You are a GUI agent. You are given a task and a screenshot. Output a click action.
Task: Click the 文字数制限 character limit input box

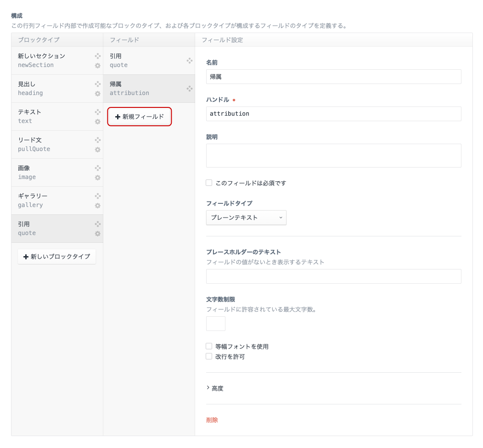[216, 324]
